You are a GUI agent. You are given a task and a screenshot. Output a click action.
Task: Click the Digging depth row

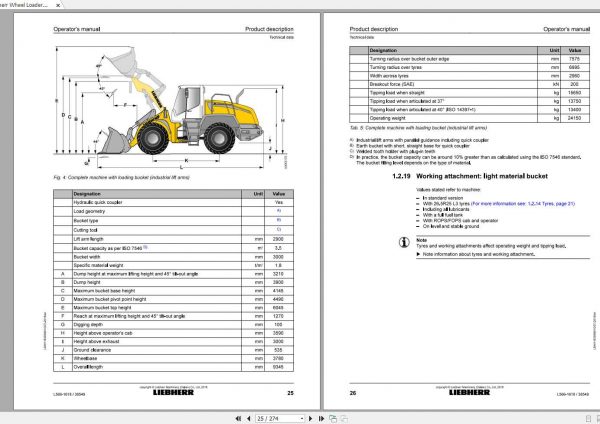[x=173, y=325]
